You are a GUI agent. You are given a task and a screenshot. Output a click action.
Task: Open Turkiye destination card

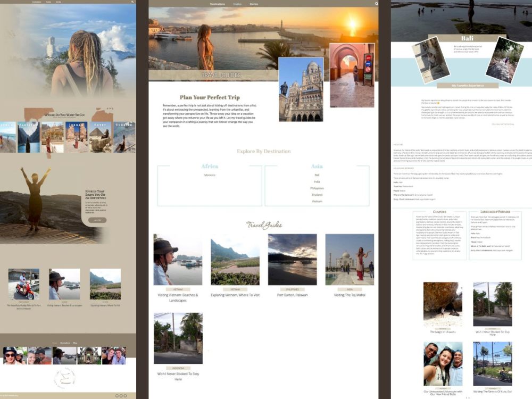pos(124,137)
